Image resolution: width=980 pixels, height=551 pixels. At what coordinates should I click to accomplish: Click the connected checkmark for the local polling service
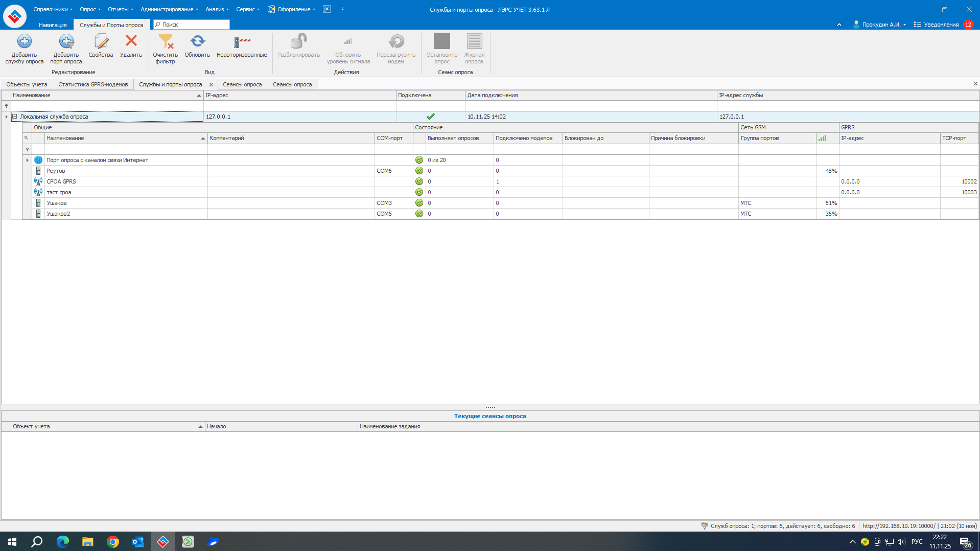tap(430, 117)
